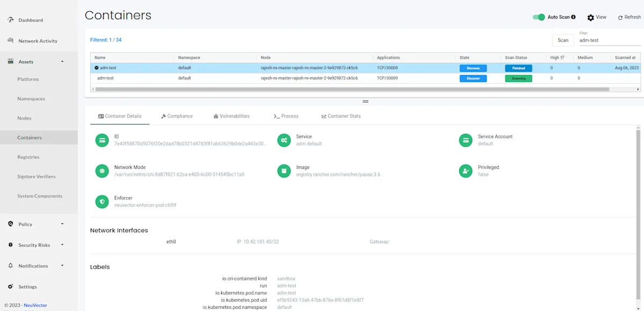Expand the Notifications menu arrow
The height and width of the screenshot is (311, 644).
click(62, 265)
